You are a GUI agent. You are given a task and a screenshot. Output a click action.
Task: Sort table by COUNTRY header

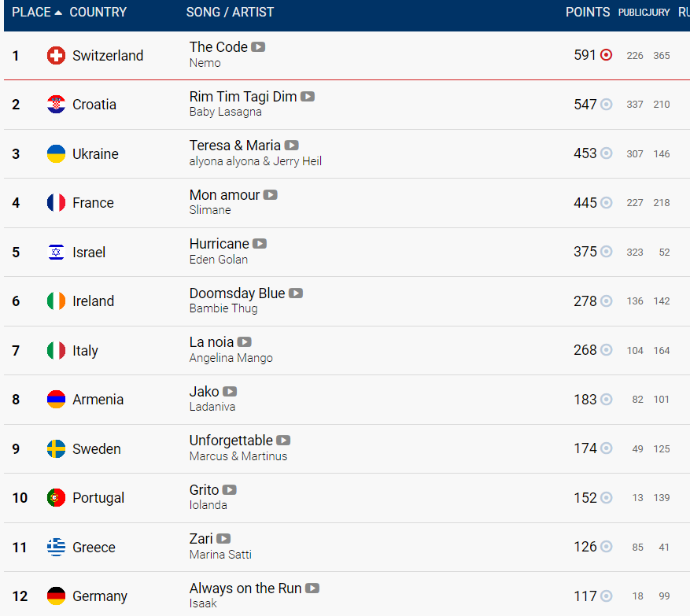(98, 12)
